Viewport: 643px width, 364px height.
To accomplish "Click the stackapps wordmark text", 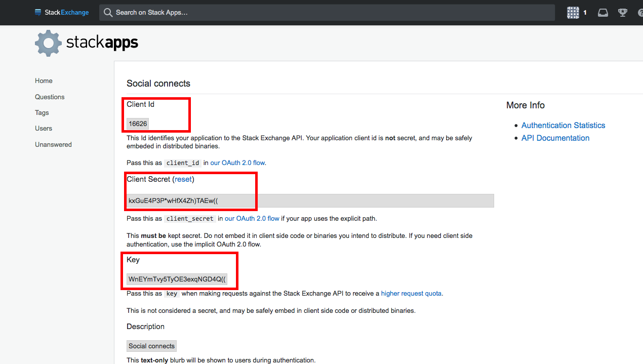I will click(102, 43).
